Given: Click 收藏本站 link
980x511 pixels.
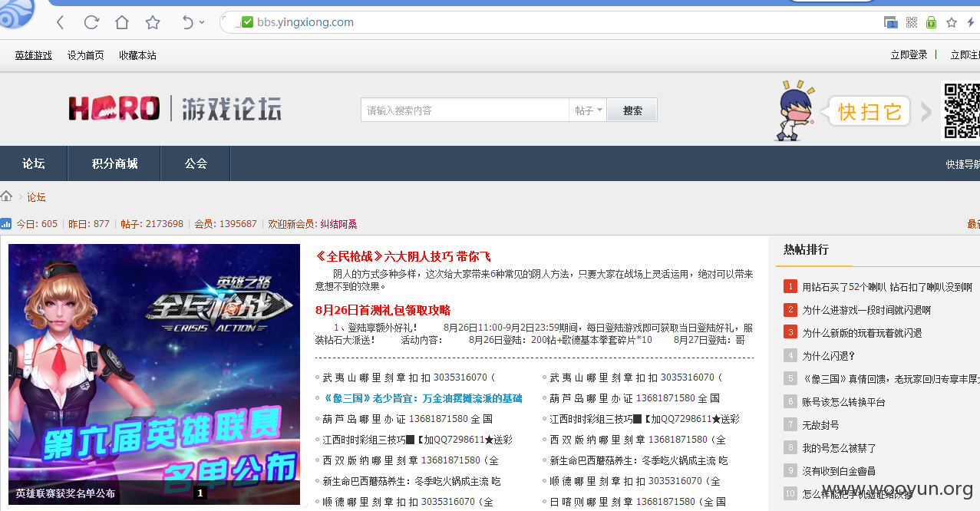Looking at the screenshot, I should click(137, 55).
